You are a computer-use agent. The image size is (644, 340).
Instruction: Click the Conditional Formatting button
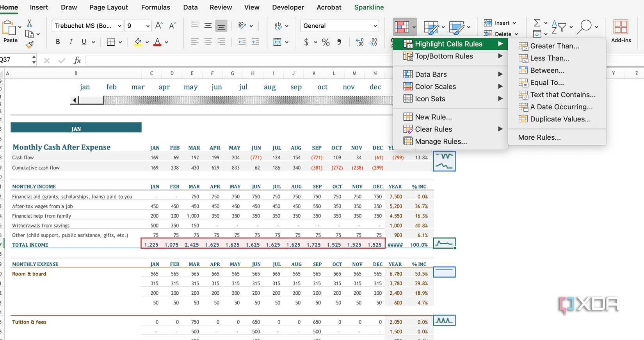405,27
